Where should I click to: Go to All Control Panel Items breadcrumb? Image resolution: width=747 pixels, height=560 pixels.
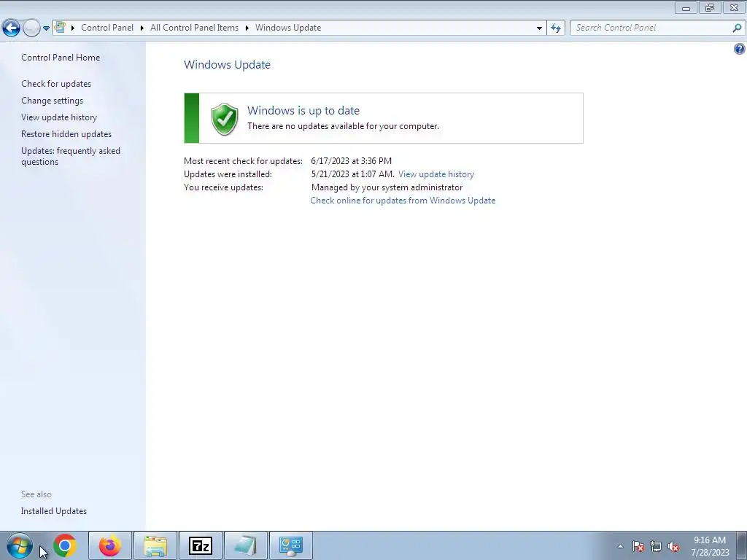[194, 28]
